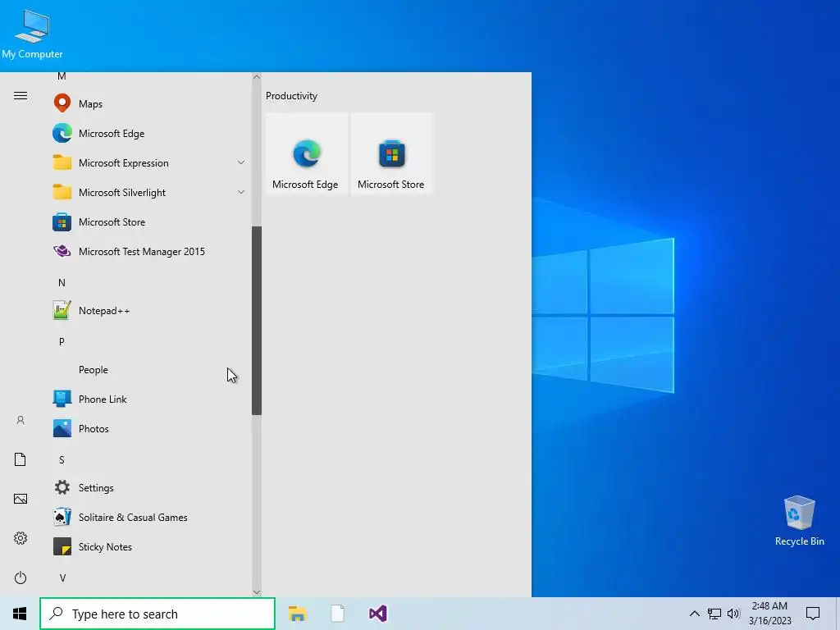Open Notepad++ from the app list
Screen dimensions: 840x630
pyautogui.click(x=149, y=311)
